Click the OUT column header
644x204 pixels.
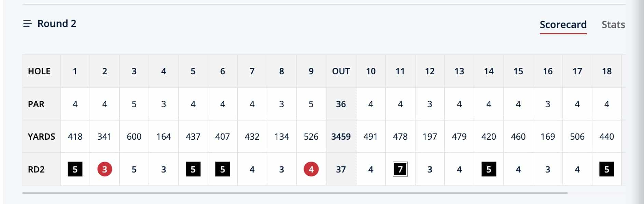click(341, 71)
